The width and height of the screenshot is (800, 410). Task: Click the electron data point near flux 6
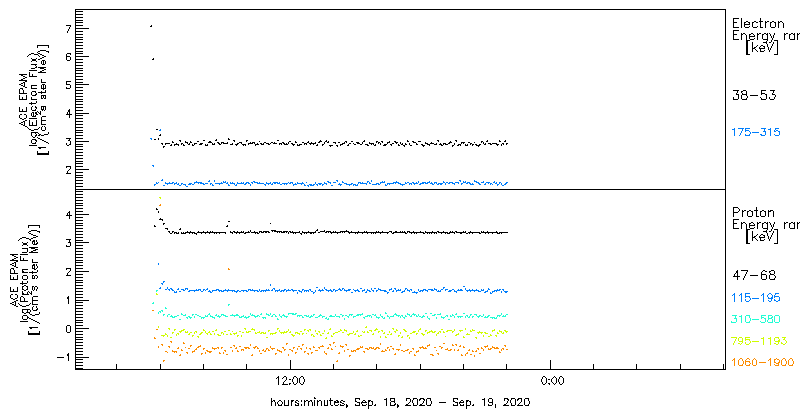(153, 59)
